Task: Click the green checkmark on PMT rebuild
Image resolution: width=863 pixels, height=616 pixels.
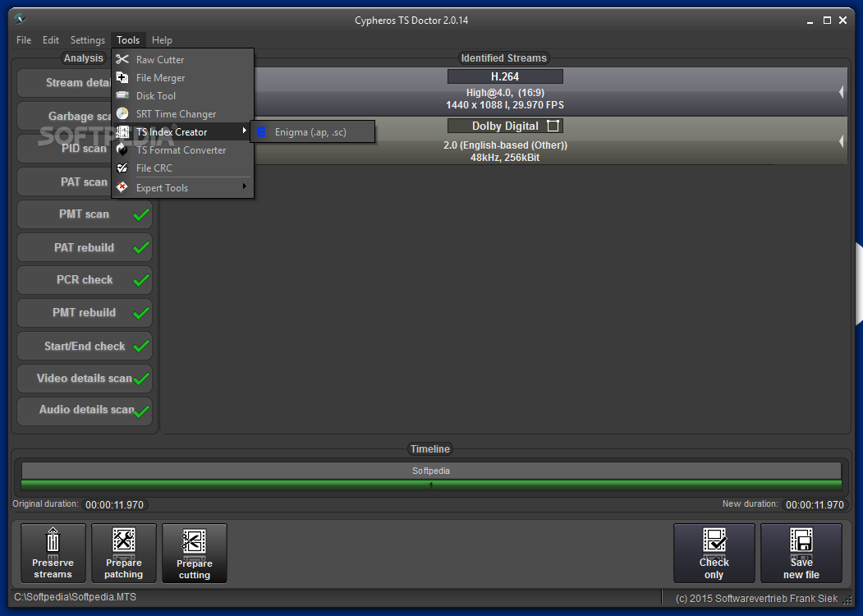Action: (x=141, y=313)
